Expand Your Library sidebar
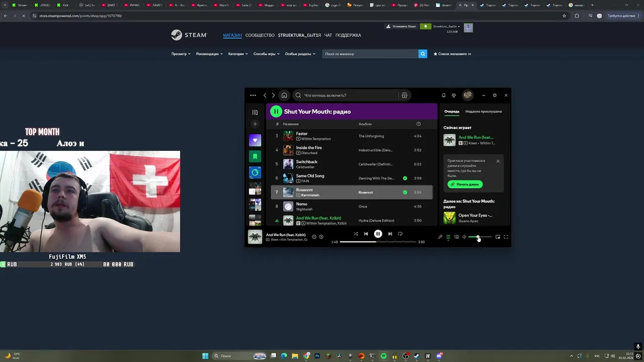This screenshot has width=644, height=362. [255, 112]
